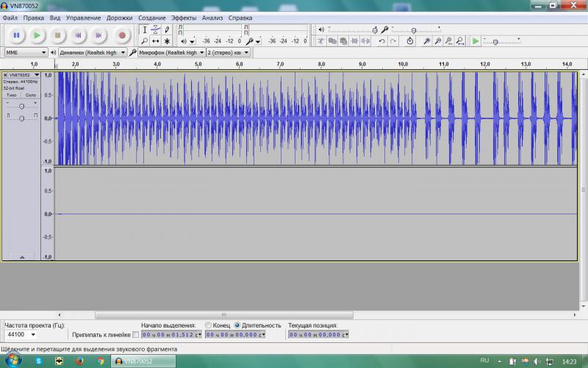Click the Соло button on the track
The width and height of the screenshot is (588, 368).
(31, 95)
